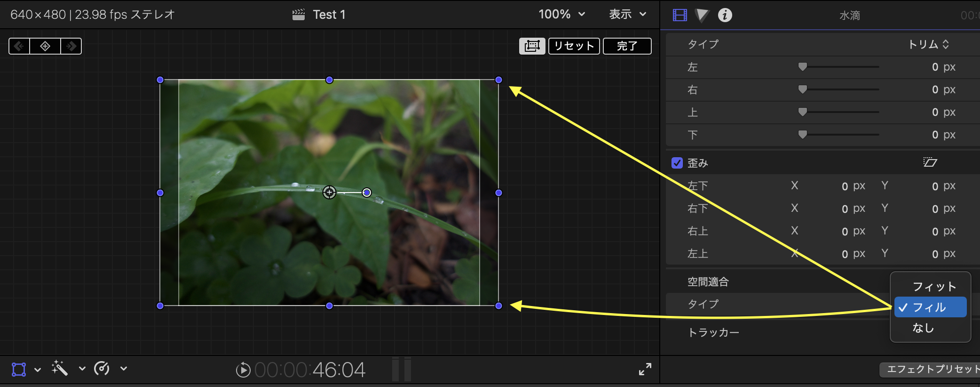Switch to the color inspector triangle icon
Screen dimensions: 980x387
tap(702, 15)
